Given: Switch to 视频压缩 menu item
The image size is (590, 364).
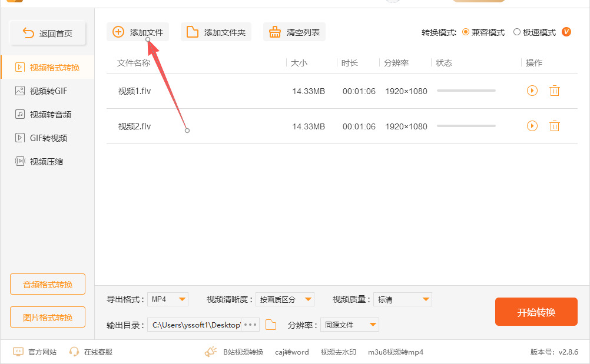Looking at the screenshot, I should click(48, 161).
